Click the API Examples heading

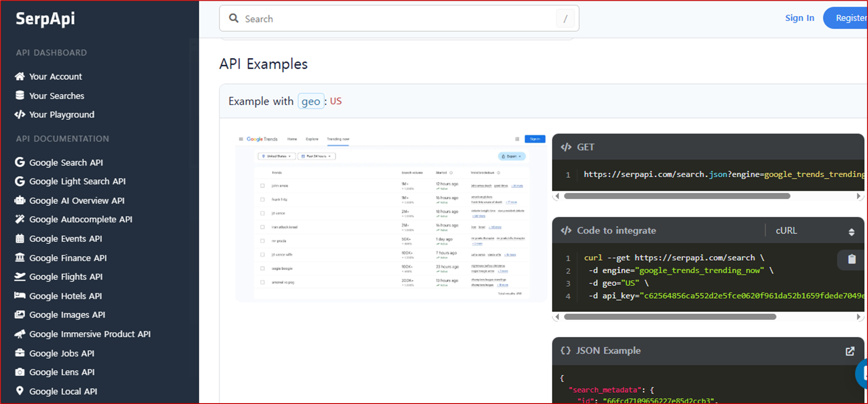pos(263,64)
